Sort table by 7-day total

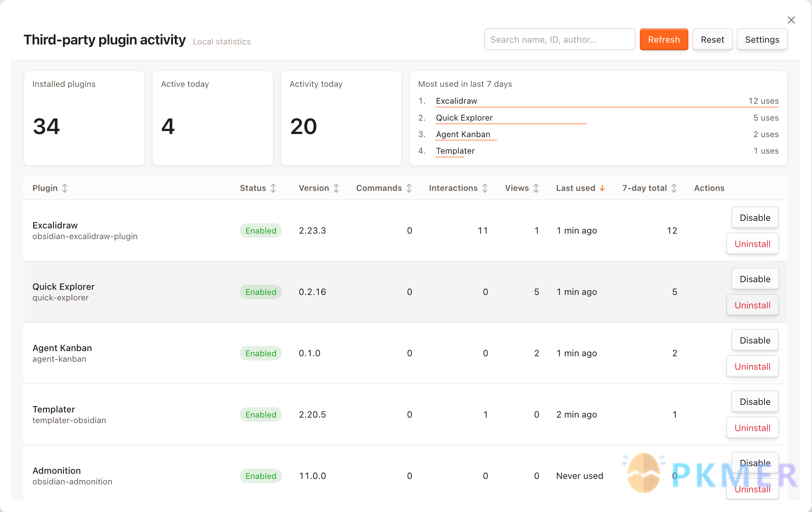pos(649,188)
